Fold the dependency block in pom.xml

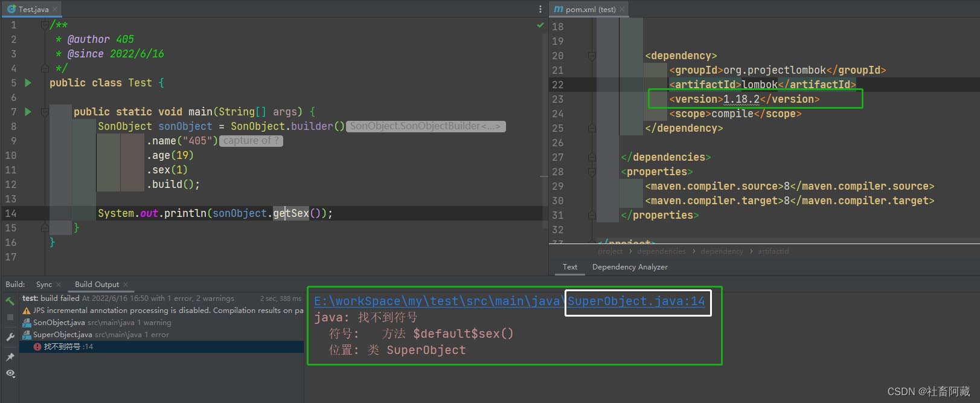click(x=592, y=56)
